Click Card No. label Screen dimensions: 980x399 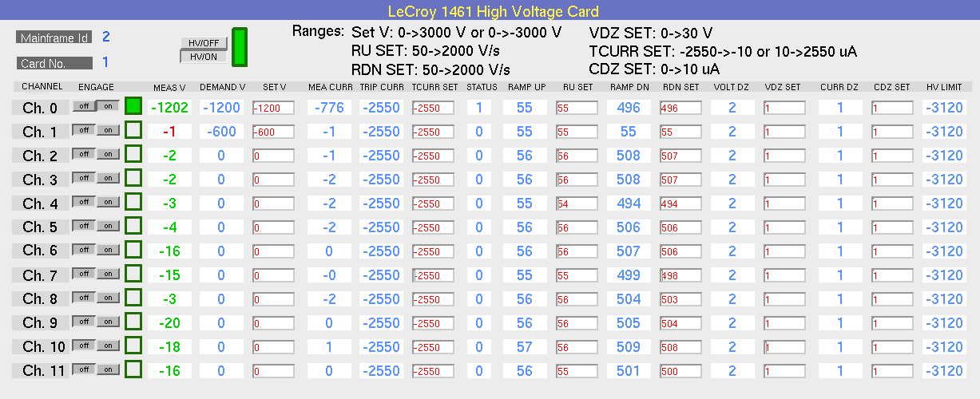[54, 63]
